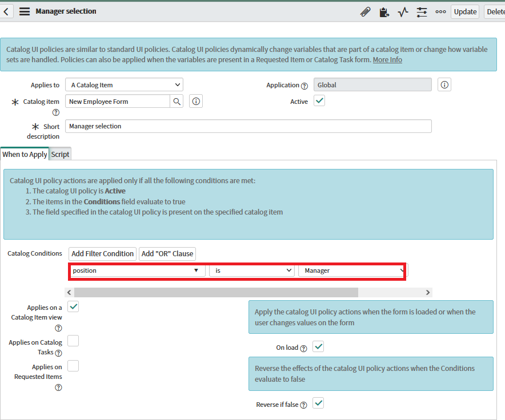Click the Catalog item lookup magnifier
Screen dimensions: 505x420
pyautogui.click(x=177, y=102)
